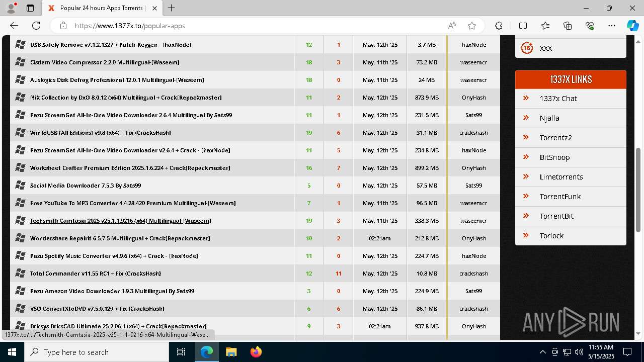Activate Read aloud icon in address bar
Screen dimensions: 644x362
click(452, 26)
